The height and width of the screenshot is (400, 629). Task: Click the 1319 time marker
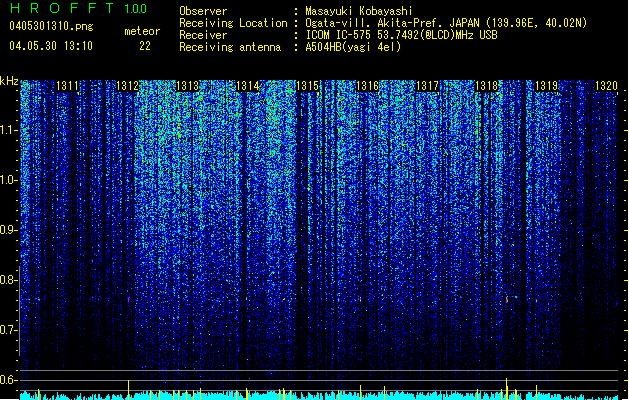pos(547,86)
